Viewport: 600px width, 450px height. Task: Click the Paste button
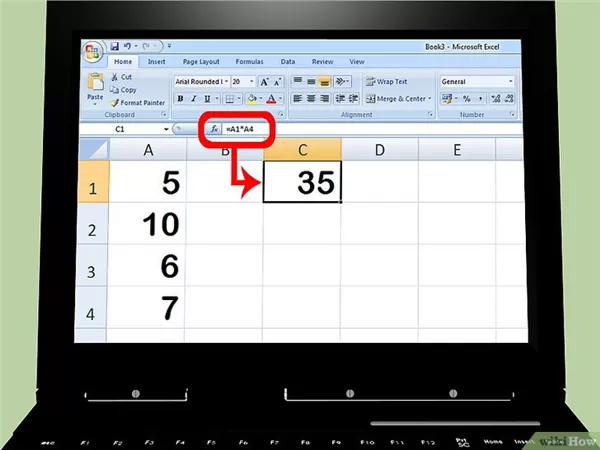pos(95,88)
